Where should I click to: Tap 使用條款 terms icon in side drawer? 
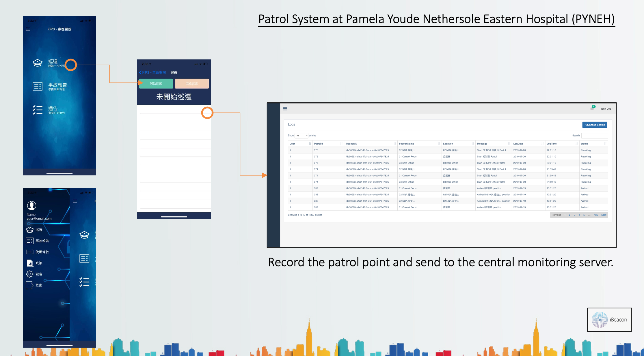coord(30,252)
